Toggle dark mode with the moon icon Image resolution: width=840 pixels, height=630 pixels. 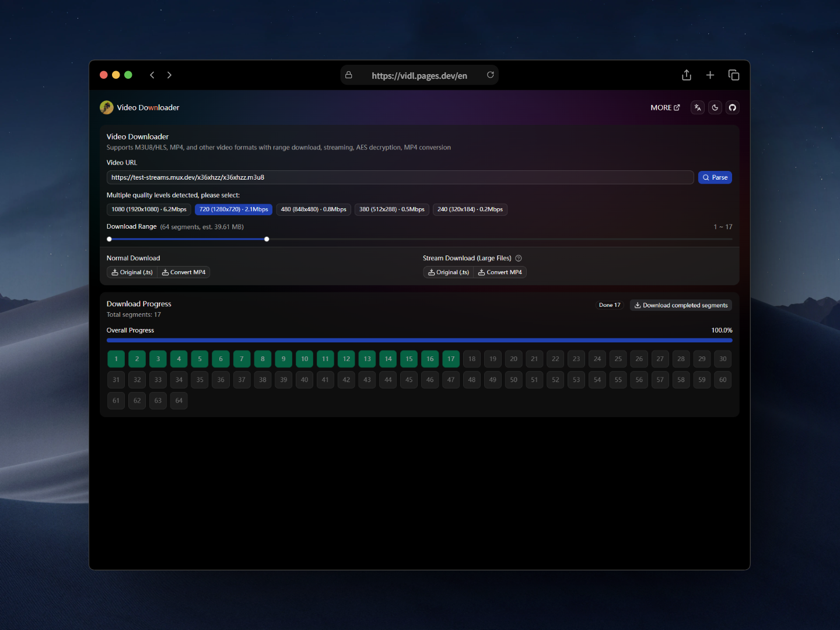pyautogui.click(x=715, y=107)
